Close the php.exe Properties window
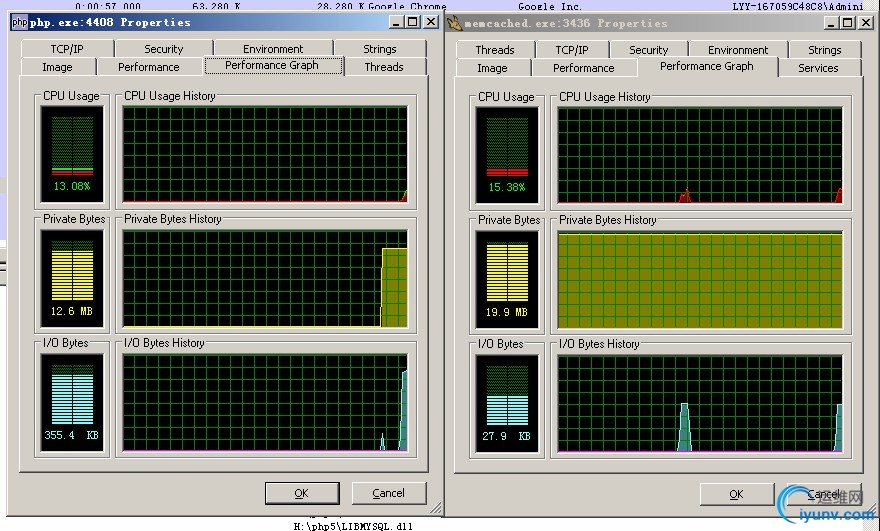 tap(431, 22)
